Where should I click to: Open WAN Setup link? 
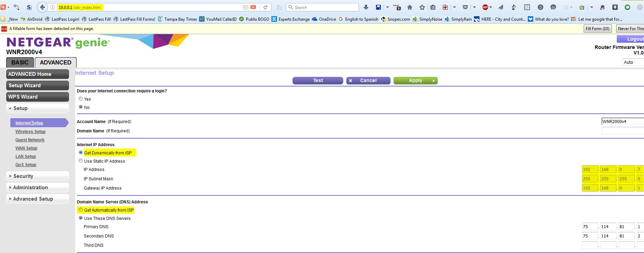[26, 148]
